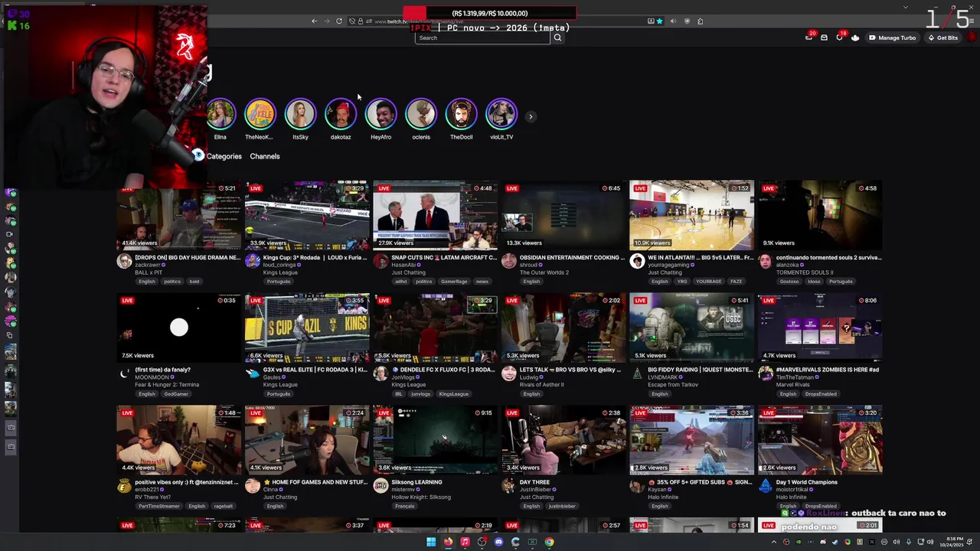
Task: Open the Prime Loot crown icon
Action: tap(855, 37)
